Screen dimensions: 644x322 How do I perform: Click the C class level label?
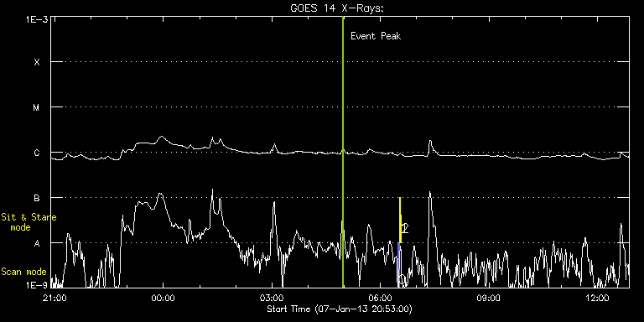click(37, 153)
